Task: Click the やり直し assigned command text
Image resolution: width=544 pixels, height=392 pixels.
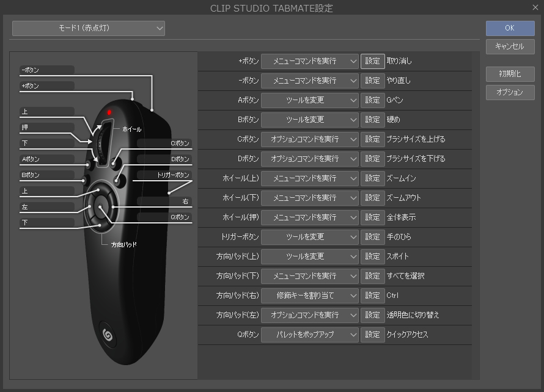Action: [x=399, y=81]
